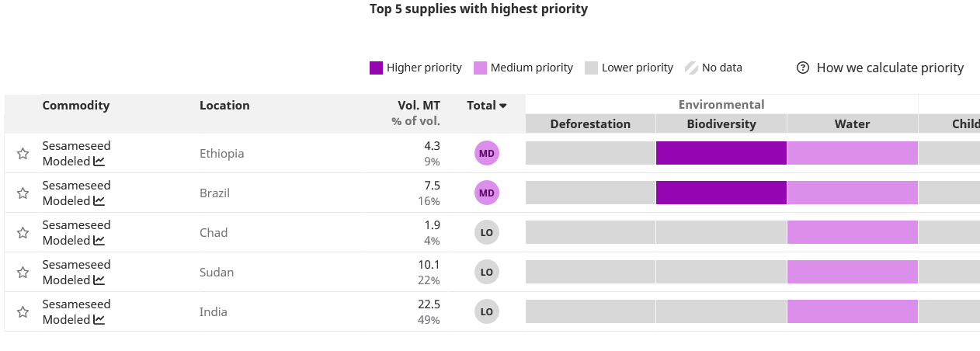The image size is (980, 351).
Task: Click the trend chart icon for India
Action: point(99,320)
